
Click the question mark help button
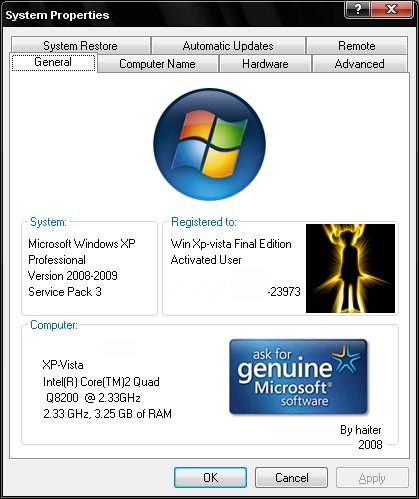pos(358,10)
